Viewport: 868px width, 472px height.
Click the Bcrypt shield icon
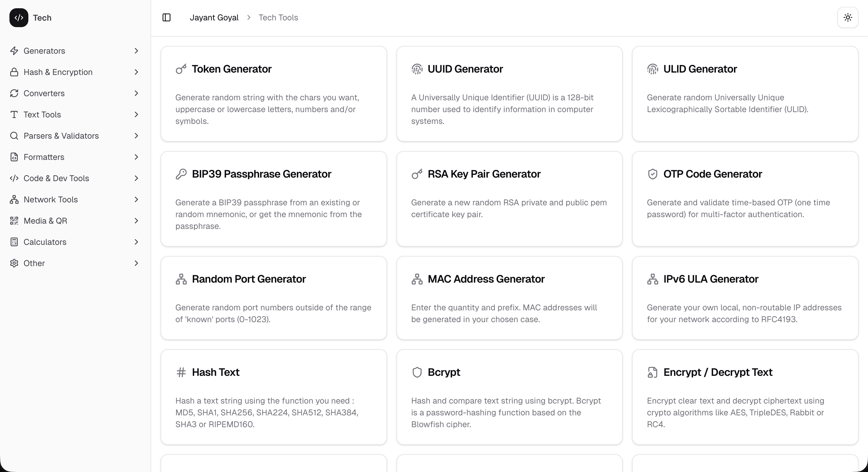coord(417,372)
